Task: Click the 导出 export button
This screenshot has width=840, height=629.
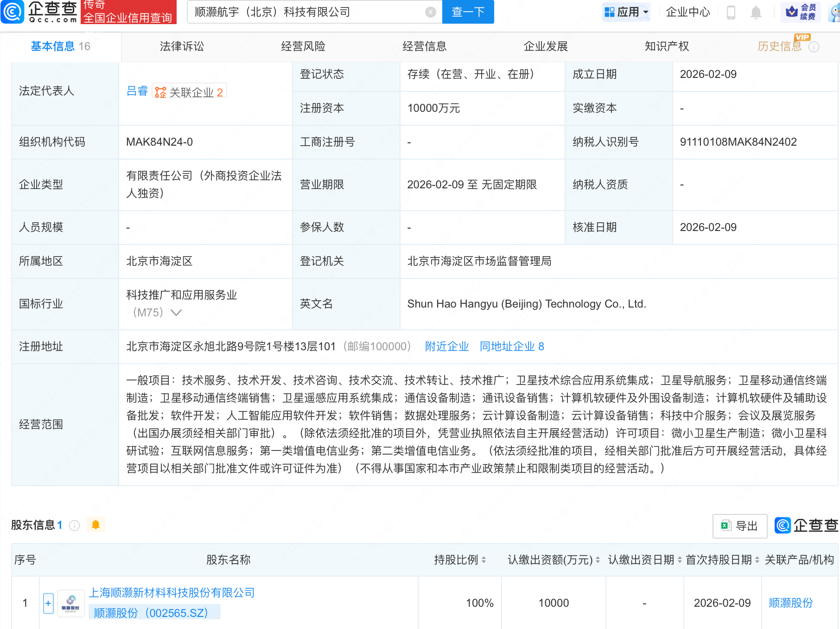Action: click(740, 526)
